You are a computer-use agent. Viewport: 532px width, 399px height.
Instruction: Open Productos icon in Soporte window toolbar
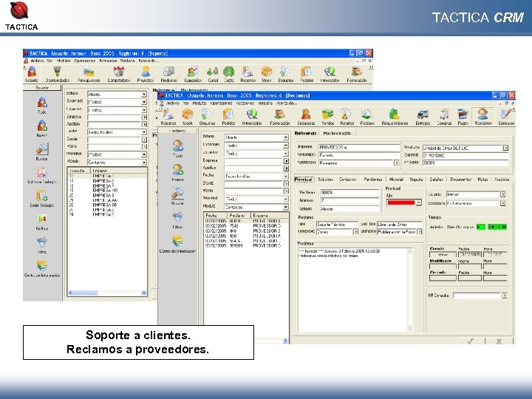click(168, 75)
